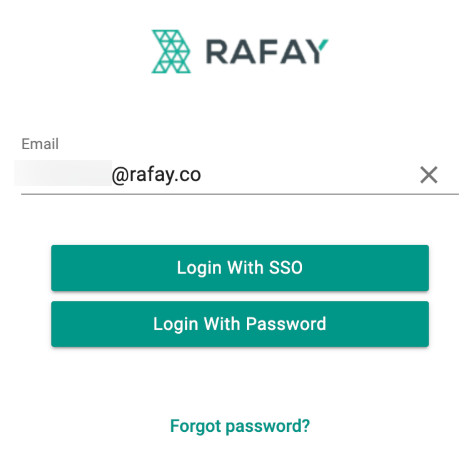Sign in using Login With SSO
This screenshot has width=476, height=468.
tap(240, 268)
